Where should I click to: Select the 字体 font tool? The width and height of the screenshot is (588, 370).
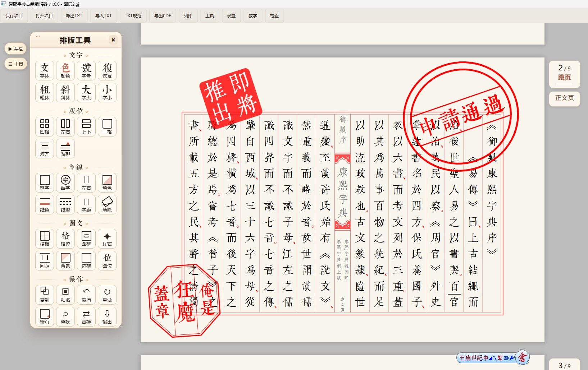45,70
